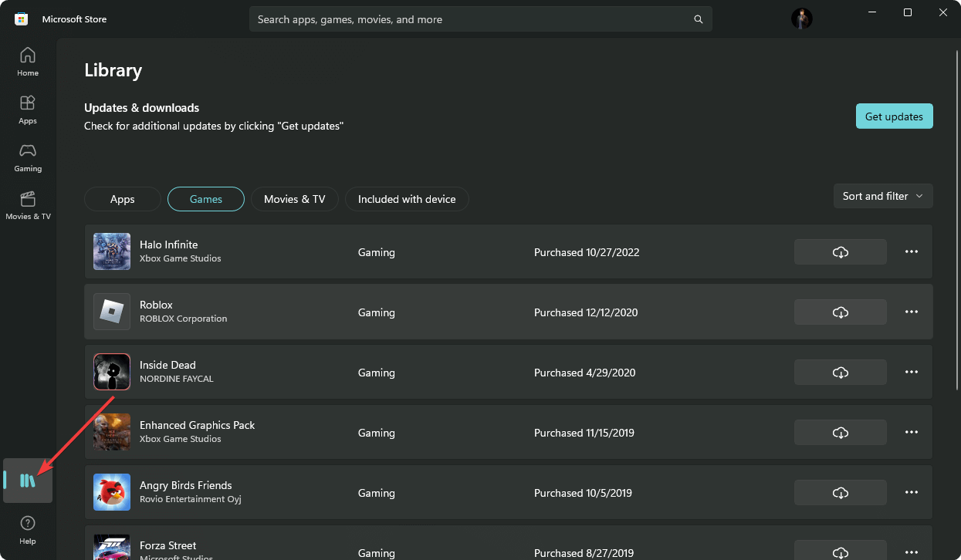Open the Roblox title
This screenshot has height=560, width=961.
156,305
